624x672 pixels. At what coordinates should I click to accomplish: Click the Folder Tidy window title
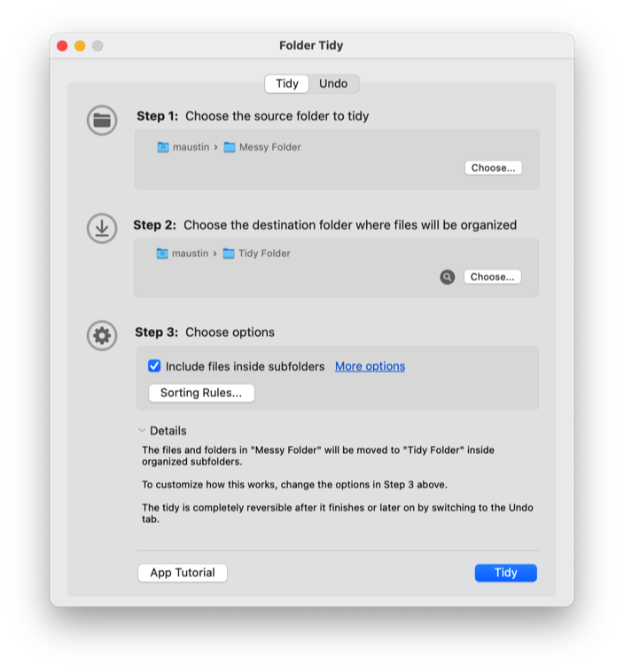[311, 45]
